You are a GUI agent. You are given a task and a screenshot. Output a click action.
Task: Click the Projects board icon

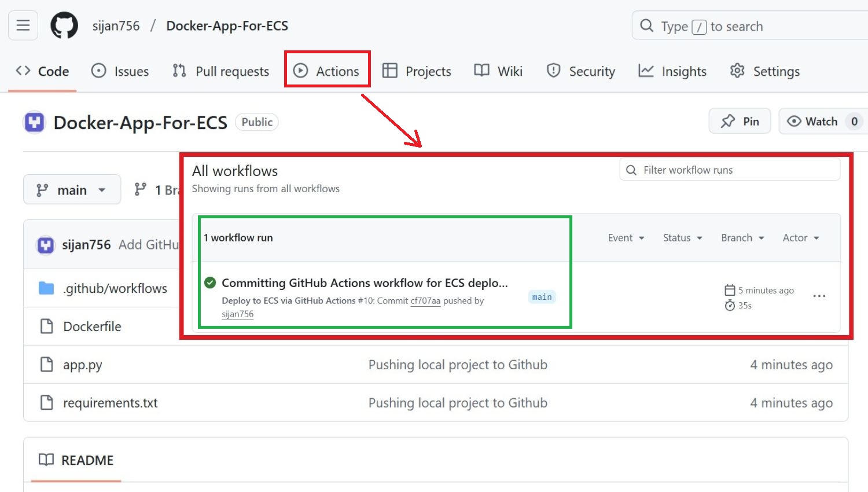click(x=391, y=71)
